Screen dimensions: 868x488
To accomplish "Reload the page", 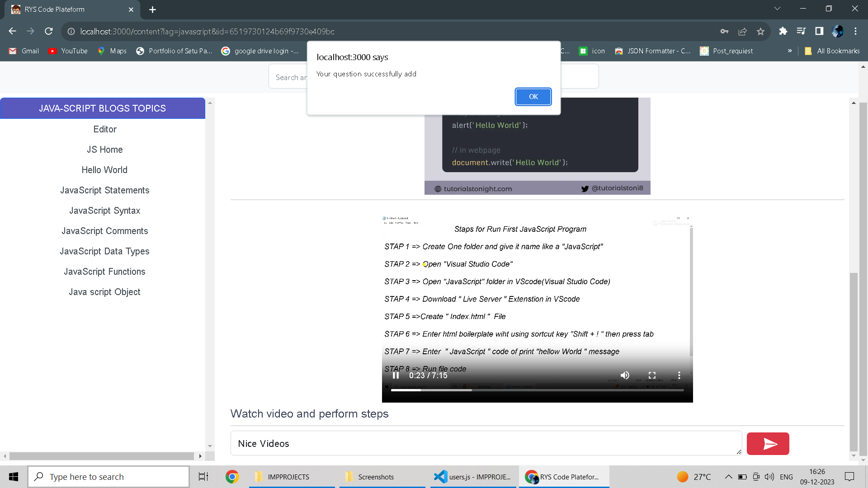I will pyautogui.click(x=49, y=31).
